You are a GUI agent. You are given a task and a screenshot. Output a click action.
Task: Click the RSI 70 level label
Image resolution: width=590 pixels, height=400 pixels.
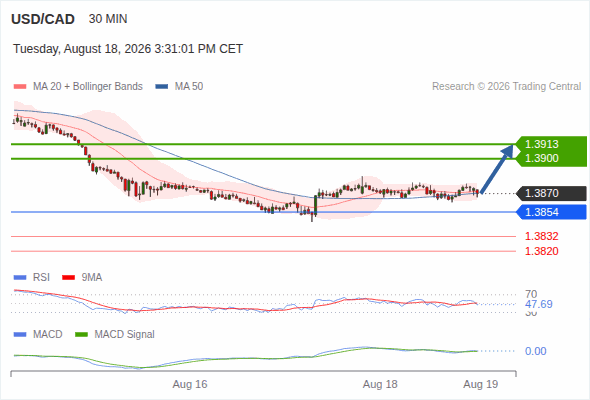(531, 294)
